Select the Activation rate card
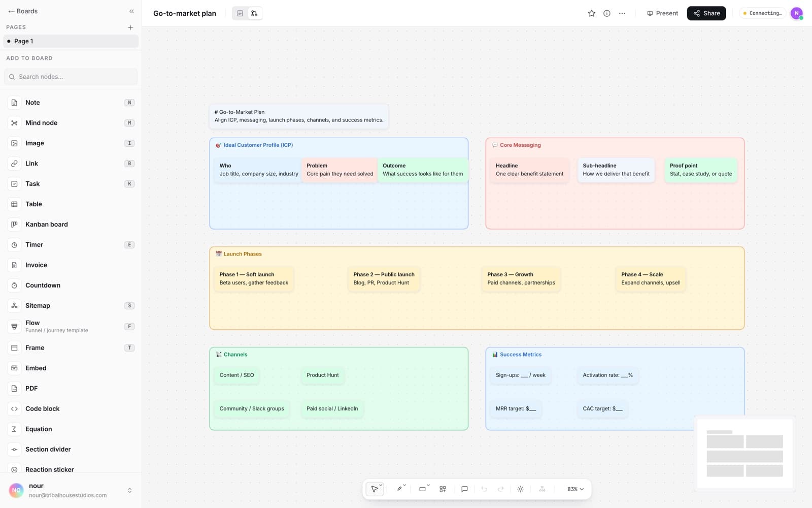The width and height of the screenshot is (812, 508). click(607, 375)
